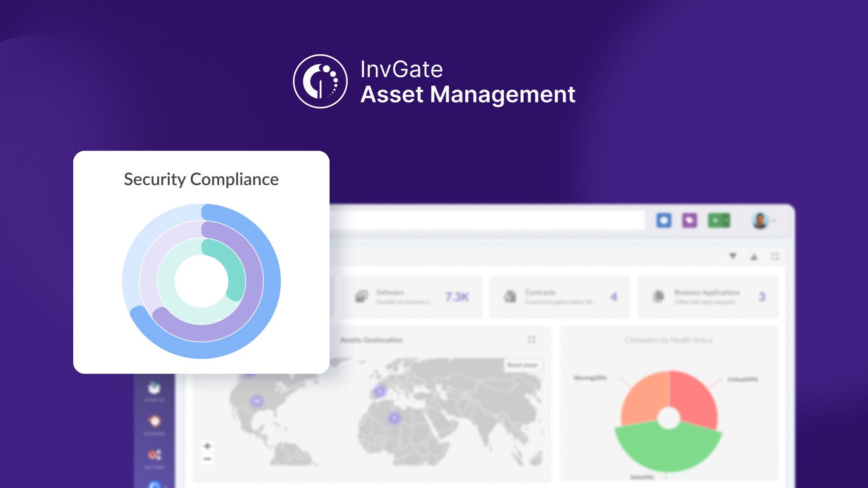Click the Asset Management heading text
Viewport: 868px width, 488px height.
coord(468,94)
